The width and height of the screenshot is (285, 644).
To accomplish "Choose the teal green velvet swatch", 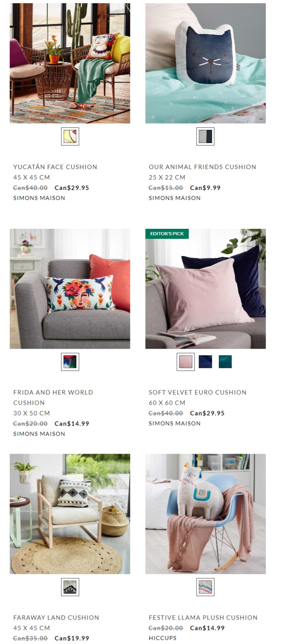I will coord(225,362).
